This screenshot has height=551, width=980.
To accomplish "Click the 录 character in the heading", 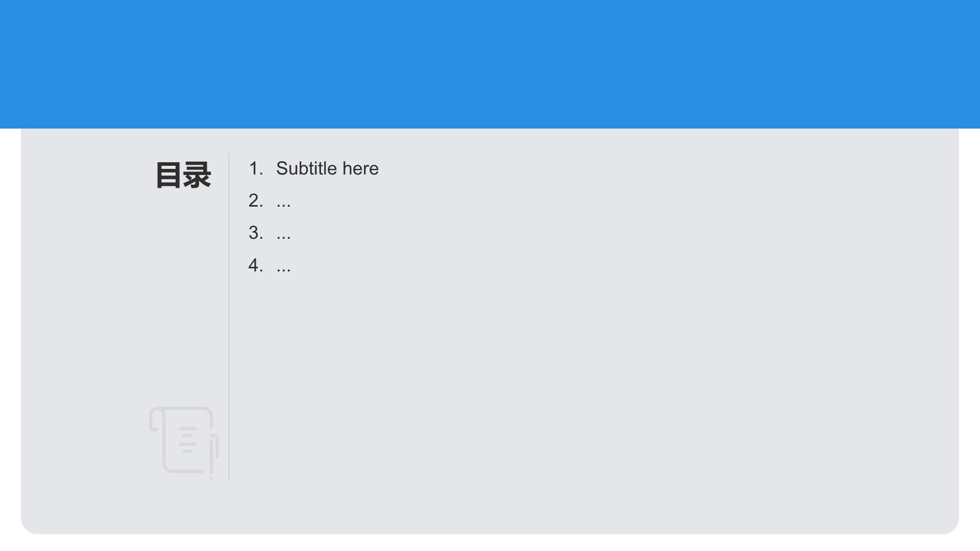I will tap(197, 175).
